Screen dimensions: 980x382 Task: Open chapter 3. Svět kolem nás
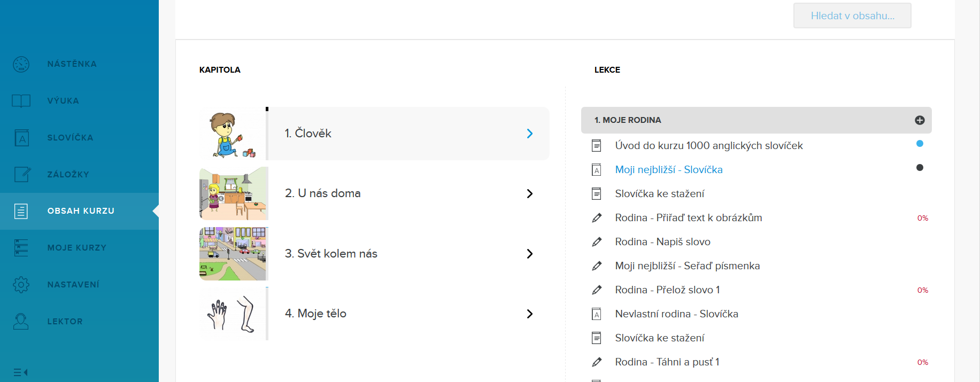pos(331,254)
